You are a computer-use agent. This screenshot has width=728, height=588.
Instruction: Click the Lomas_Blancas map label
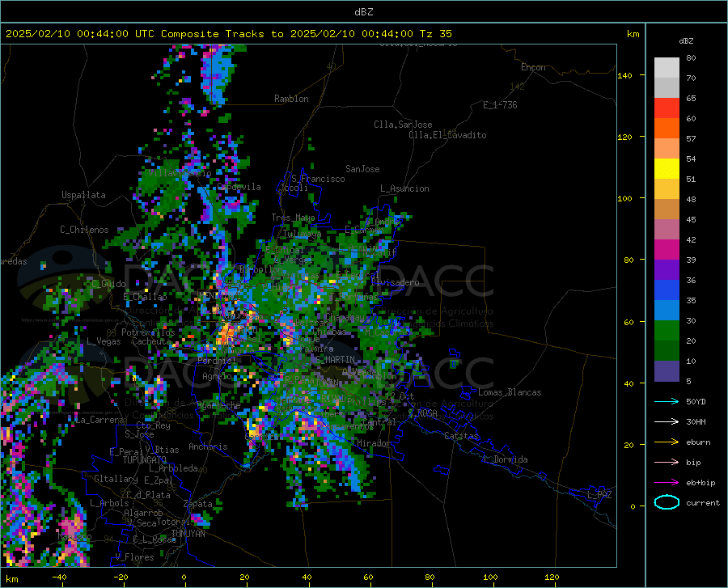tap(510, 392)
